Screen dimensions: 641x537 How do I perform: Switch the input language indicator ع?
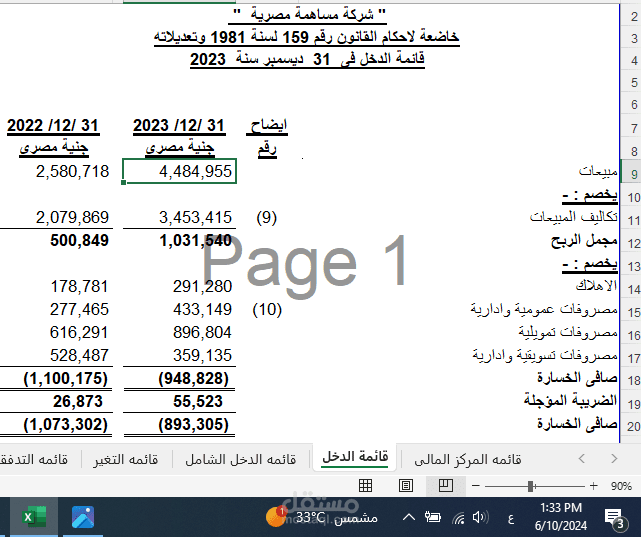click(x=511, y=519)
